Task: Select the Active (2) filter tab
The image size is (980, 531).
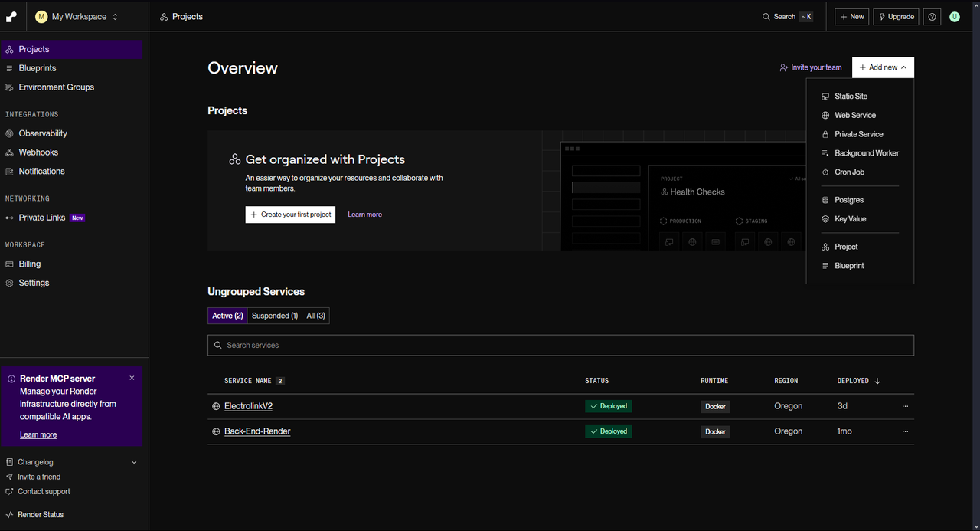Action: (227, 316)
